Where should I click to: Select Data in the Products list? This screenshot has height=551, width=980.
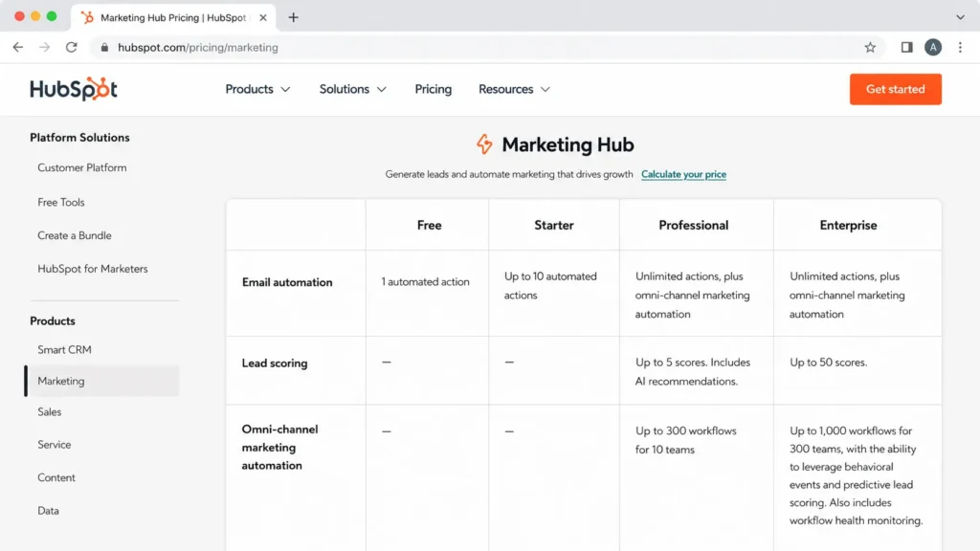48,511
